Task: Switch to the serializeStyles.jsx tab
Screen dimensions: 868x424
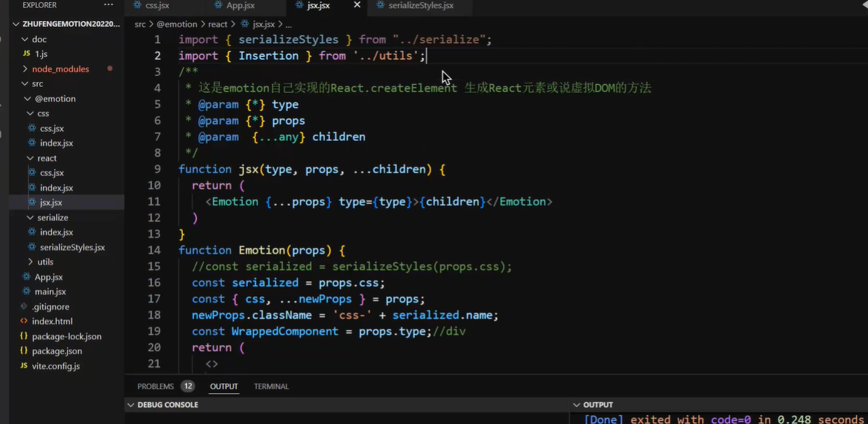Action: pyautogui.click(x=420, y=6)
